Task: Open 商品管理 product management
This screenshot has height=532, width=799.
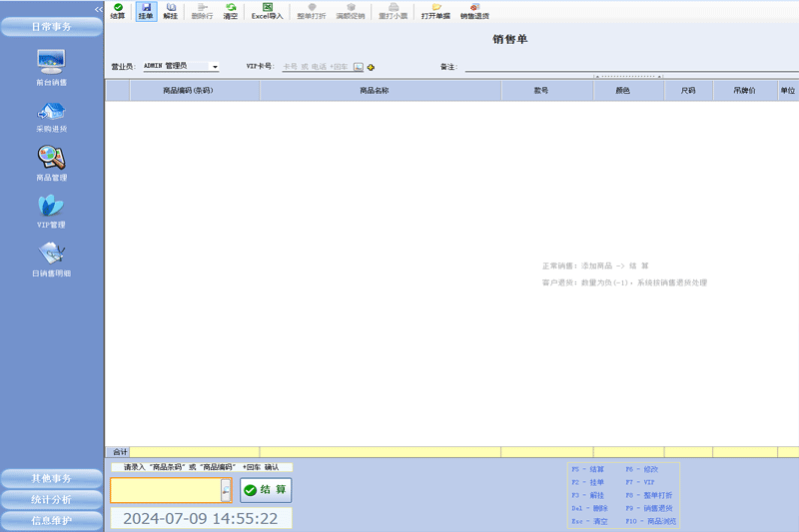Action: 51,164
